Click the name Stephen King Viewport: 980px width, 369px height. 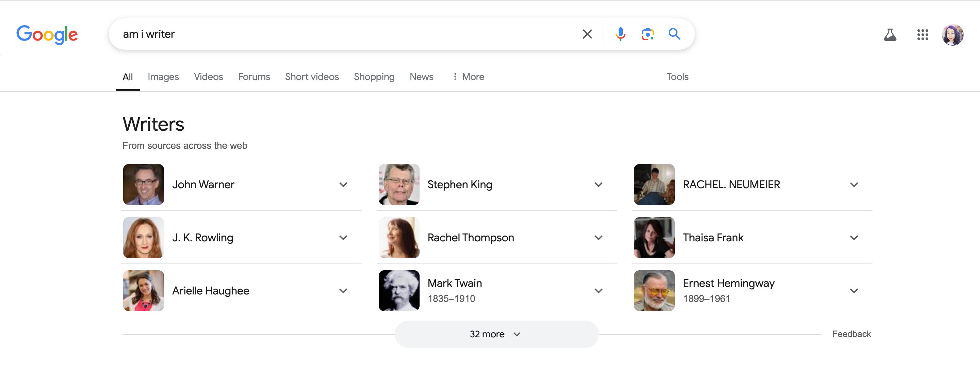coord(460,184)
